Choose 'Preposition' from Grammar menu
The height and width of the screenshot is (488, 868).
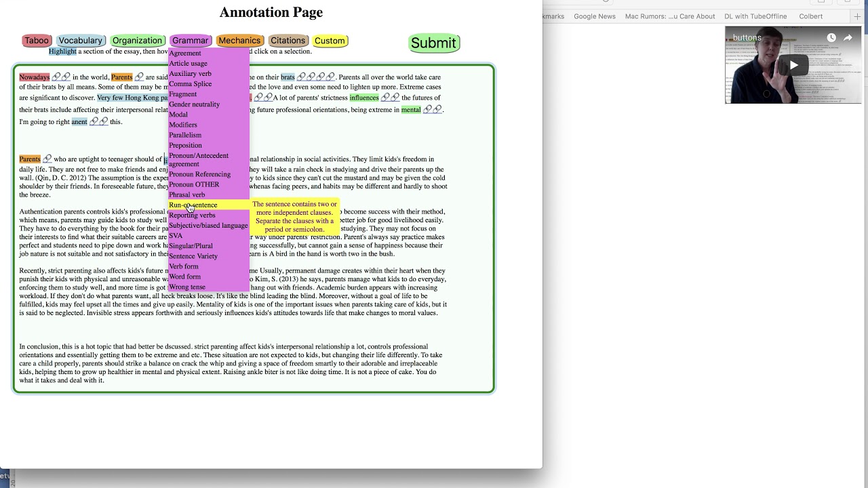[x=208, y=145]
